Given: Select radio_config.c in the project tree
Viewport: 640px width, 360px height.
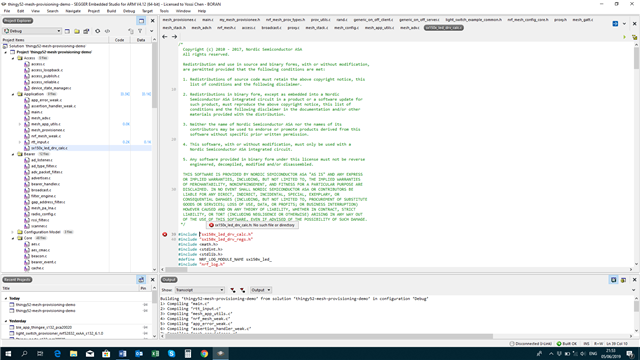Looking at the screenshot, I should (43, 214).
